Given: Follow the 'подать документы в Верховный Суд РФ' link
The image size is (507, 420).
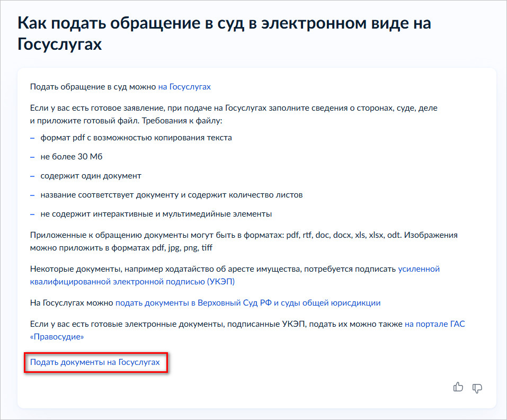Looking at the screenshot, I should (x=248, y=303).
